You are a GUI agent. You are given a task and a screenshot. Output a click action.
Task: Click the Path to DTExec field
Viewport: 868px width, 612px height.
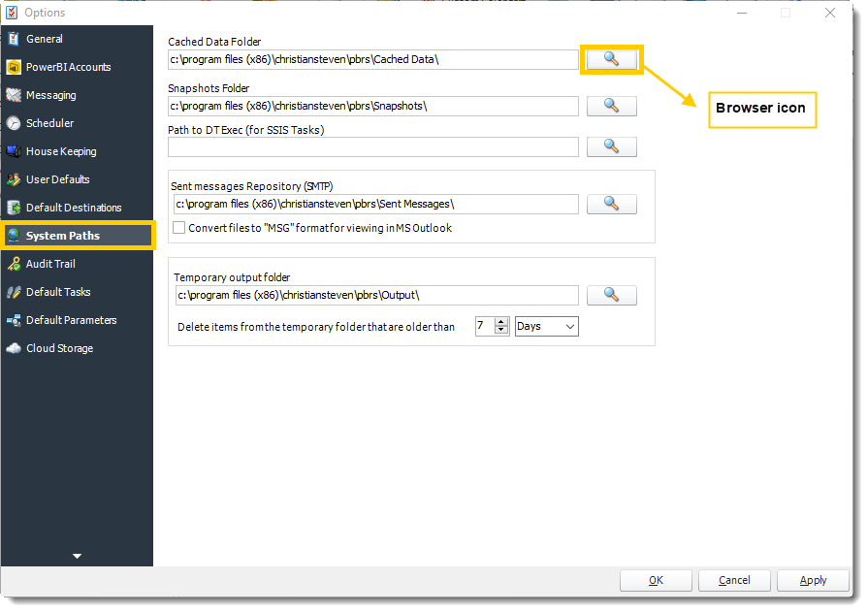(373, 146)
